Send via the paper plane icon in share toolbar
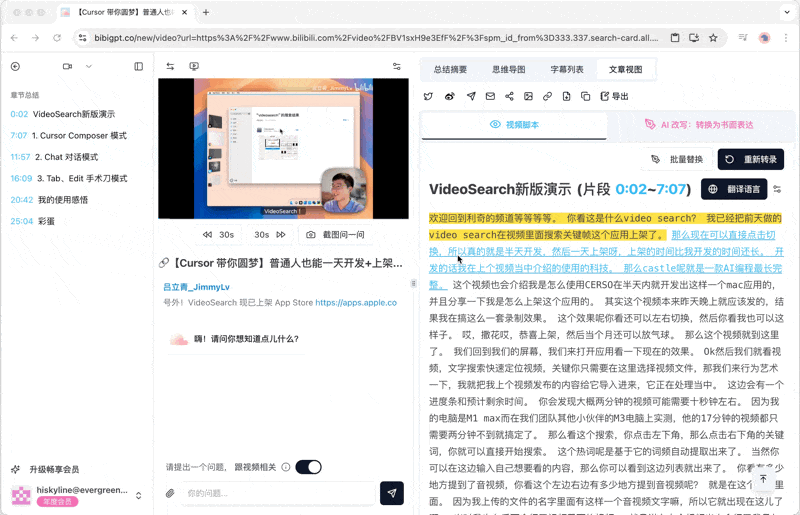800x515 pixels. point(471,96)
